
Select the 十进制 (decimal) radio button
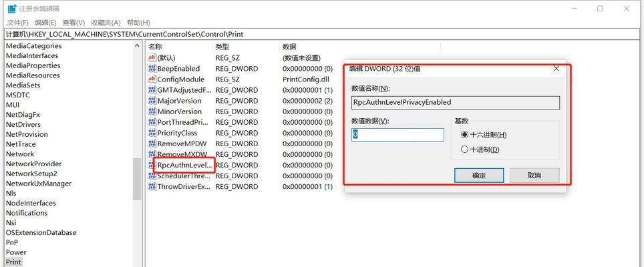pos(464,150)
